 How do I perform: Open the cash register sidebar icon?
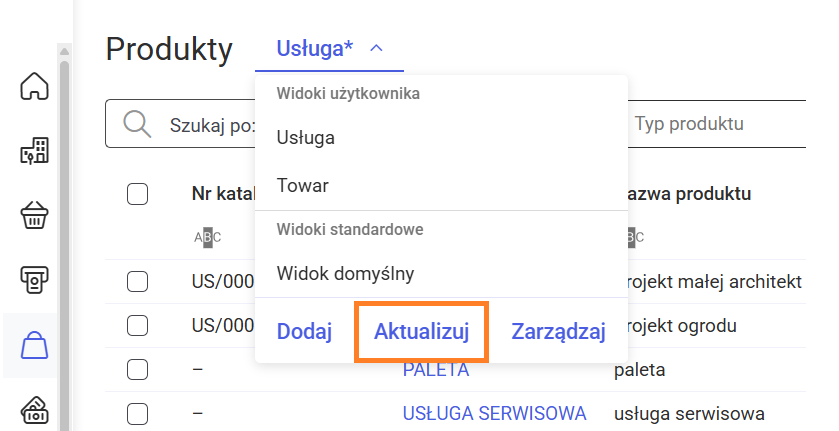[x=34, y=281]
